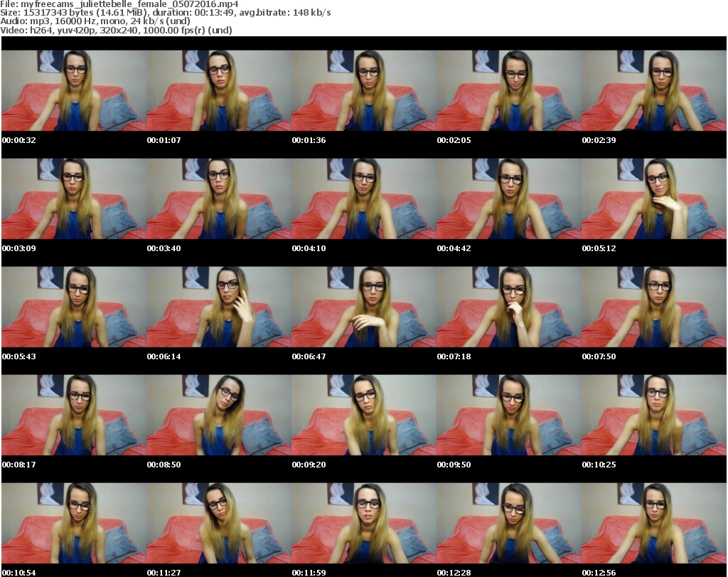Screen dimensions: 728x577
Task: Click the 00:08:17 timestamp label
Action: (19, 465)
